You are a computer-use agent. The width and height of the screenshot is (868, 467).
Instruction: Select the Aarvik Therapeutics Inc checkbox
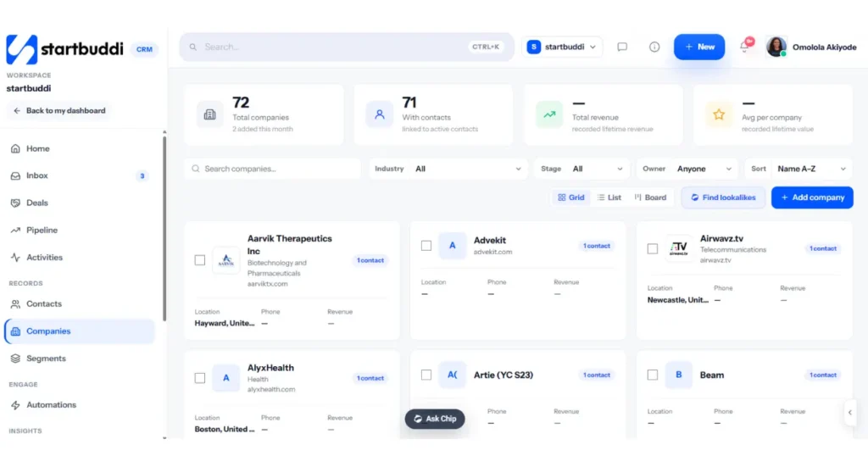(x=200, y=260)
